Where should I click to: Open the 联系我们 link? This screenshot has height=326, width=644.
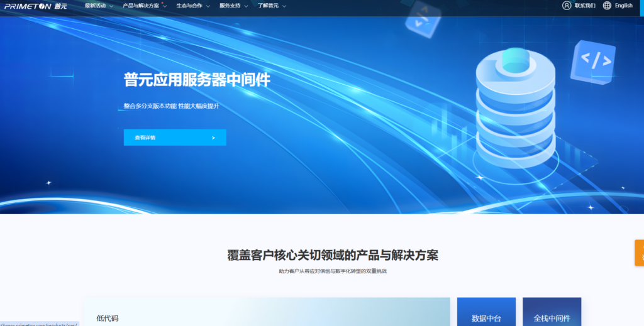[x=585, y=6]
